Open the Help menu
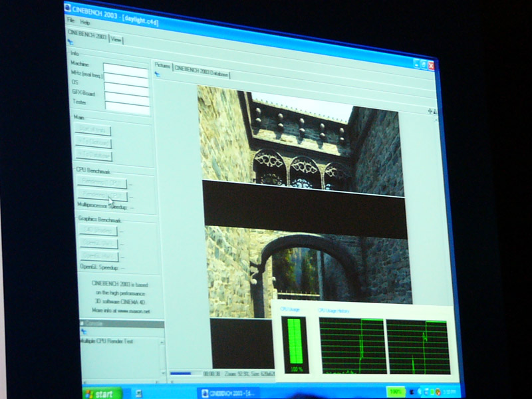The height and width of the screenshot is (399, 532). [x=85, y=23]
